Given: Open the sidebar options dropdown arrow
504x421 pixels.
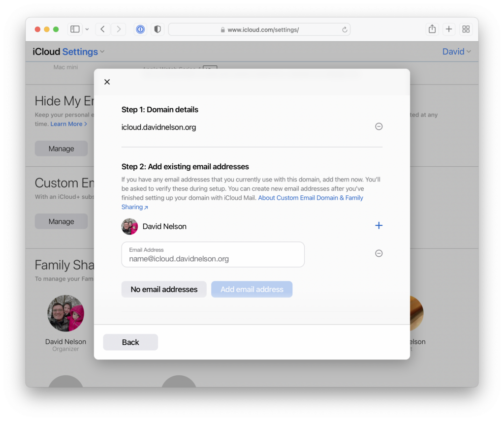Looking at the screenshot, I should coord(87,29).
